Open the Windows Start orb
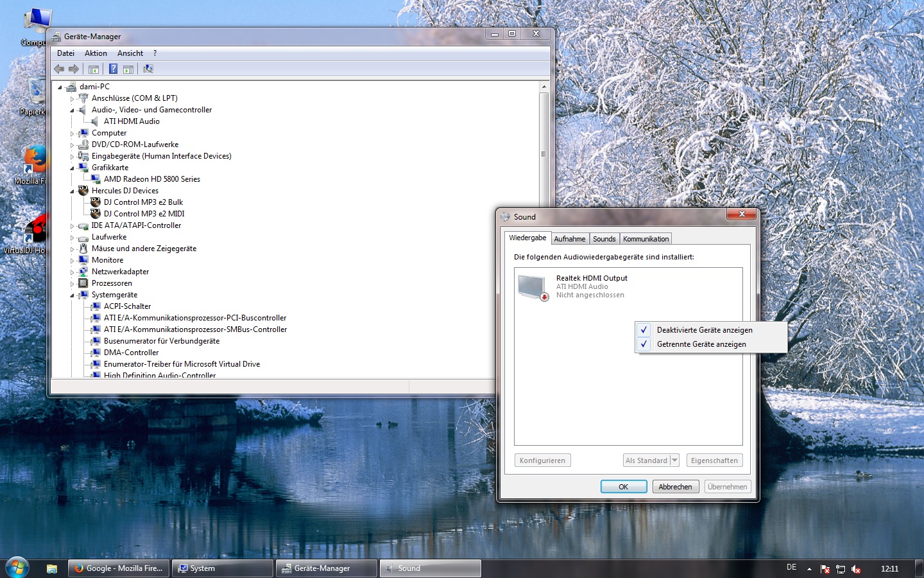This screenshot has width=924, height=578. coord(17,568)
